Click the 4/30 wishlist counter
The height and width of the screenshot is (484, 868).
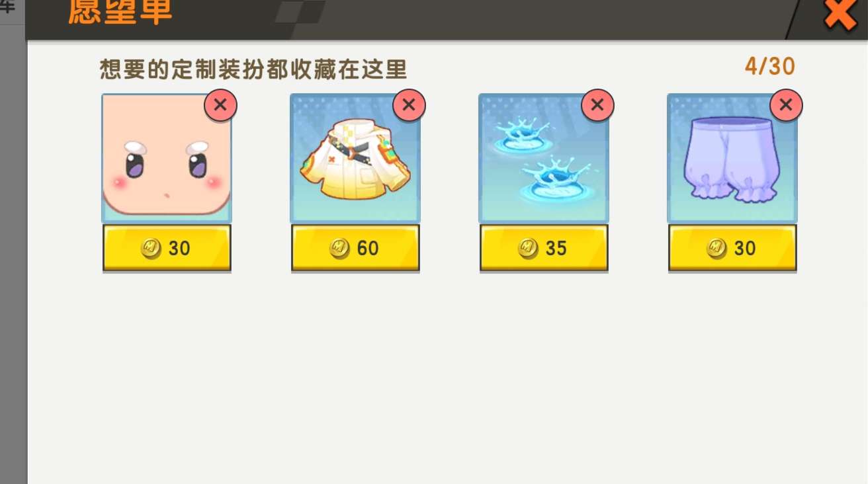pyautogui.click(x=770, y=66)
